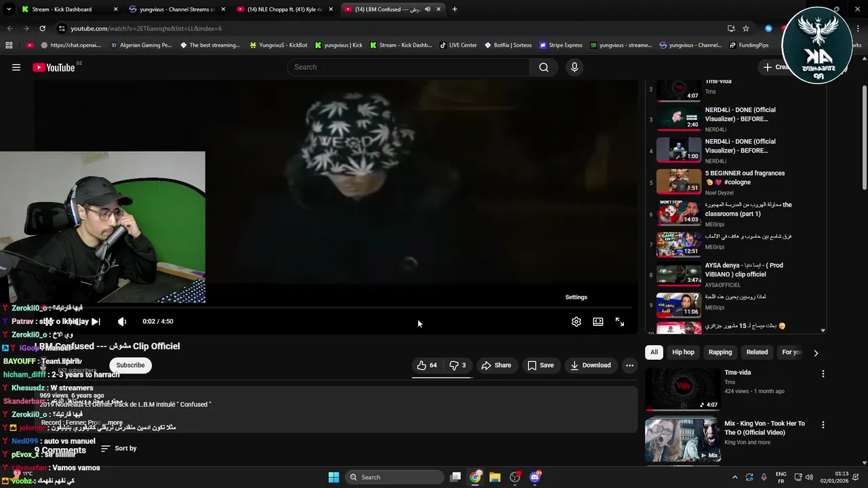The width and height of the screenshot is (868, 488).
Task: Open File Explorer from the taskbar
Action: (x=495, y=477)
